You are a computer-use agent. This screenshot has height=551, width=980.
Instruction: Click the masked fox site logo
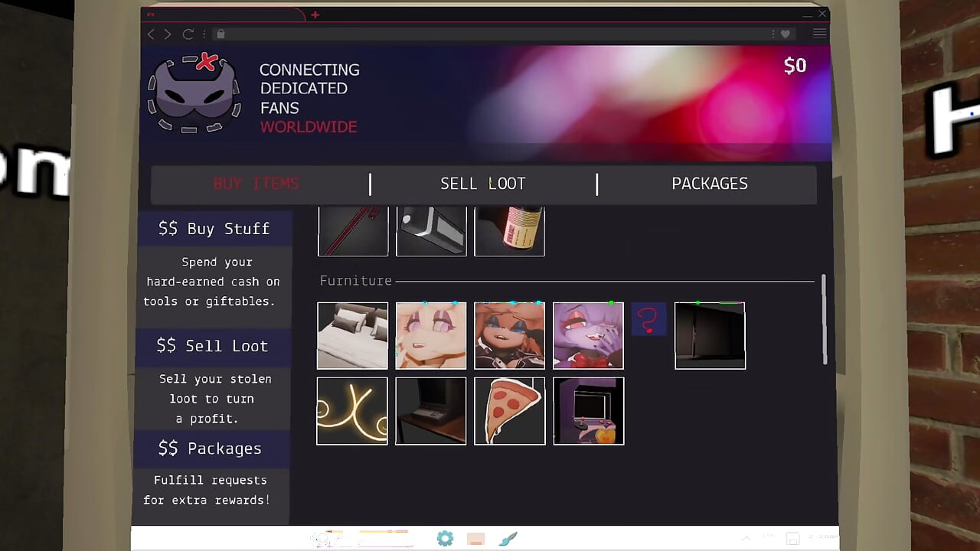194,93
